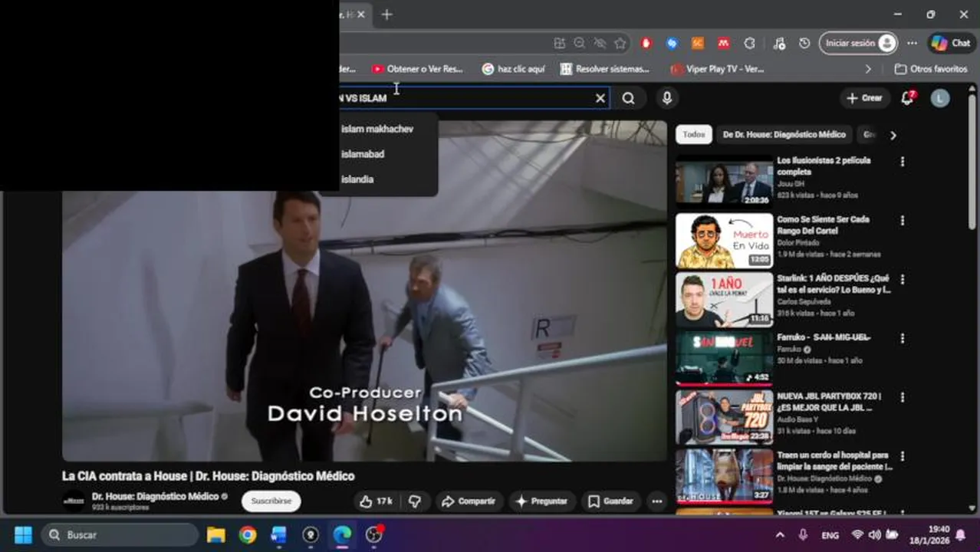This screenshot has width=980, height=552.
Task: Like the video with 17 k likes
Action: 376,501
